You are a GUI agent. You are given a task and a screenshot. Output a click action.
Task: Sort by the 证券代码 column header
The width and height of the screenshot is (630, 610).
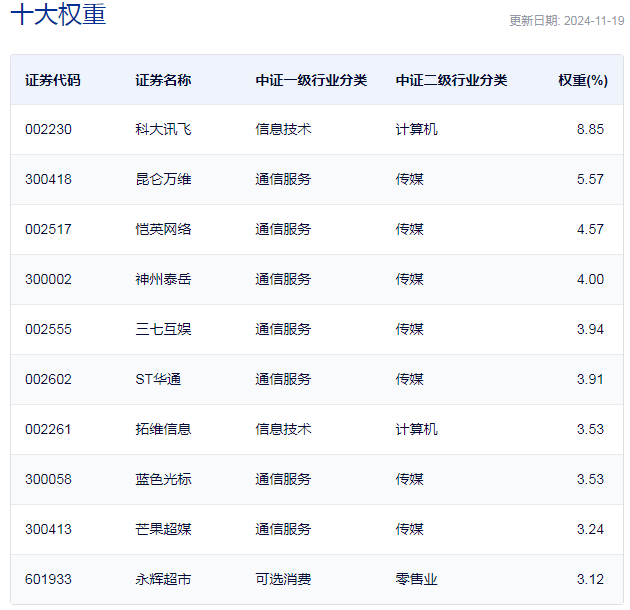[x=53, y=80]
